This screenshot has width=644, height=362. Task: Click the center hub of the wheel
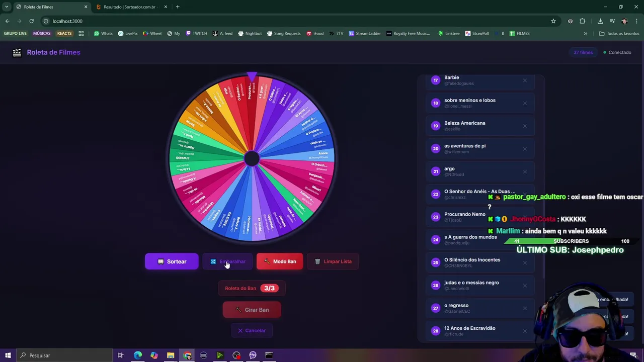252,159
